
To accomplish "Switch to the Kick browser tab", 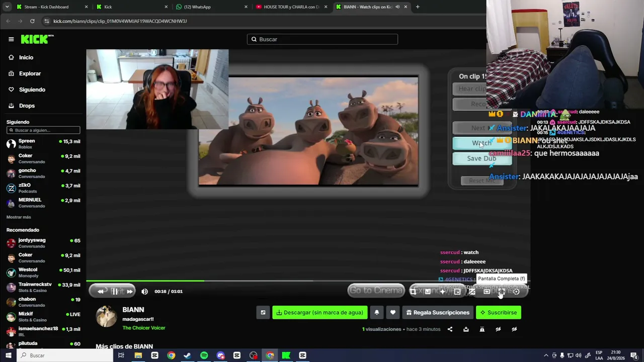I will coord(132,7).
